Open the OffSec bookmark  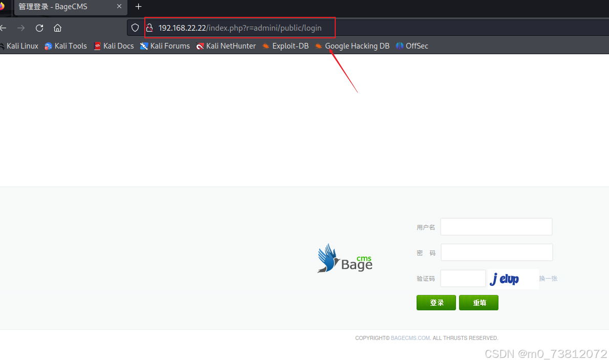click(x=412, y=46)
